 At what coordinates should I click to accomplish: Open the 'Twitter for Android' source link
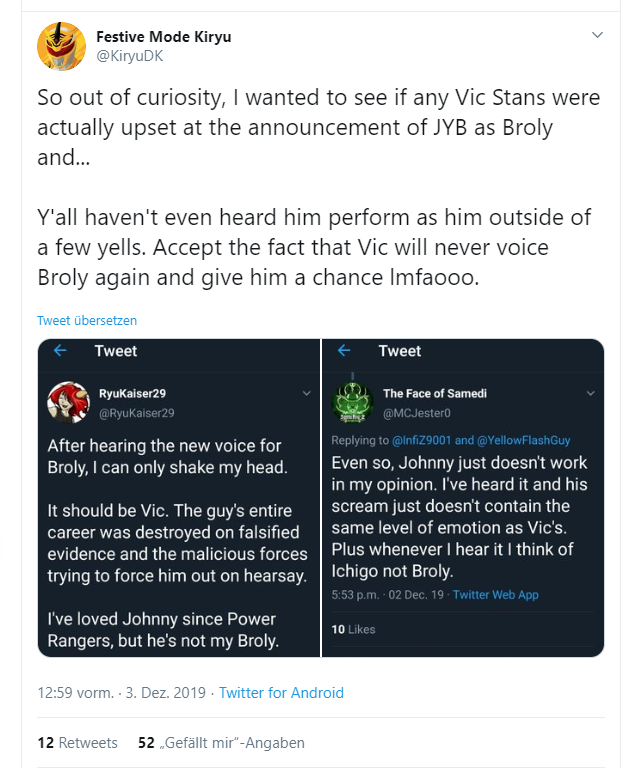click(x=281, y=693)
